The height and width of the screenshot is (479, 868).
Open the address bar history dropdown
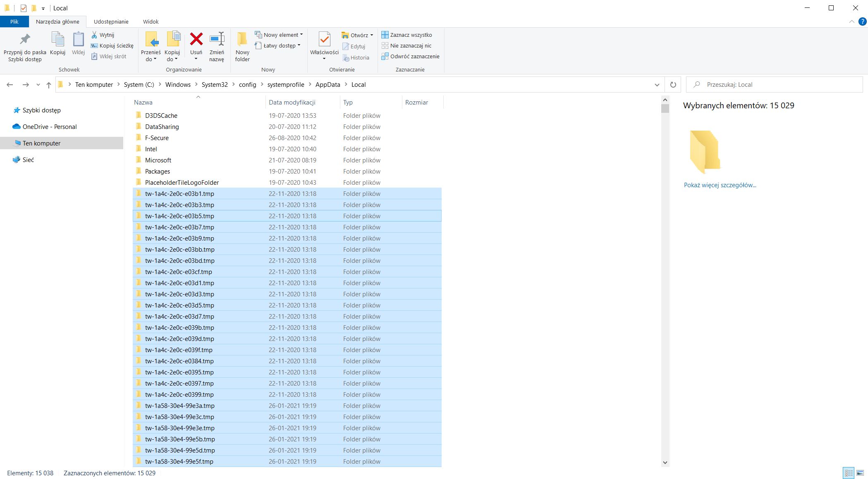[657, 84]
